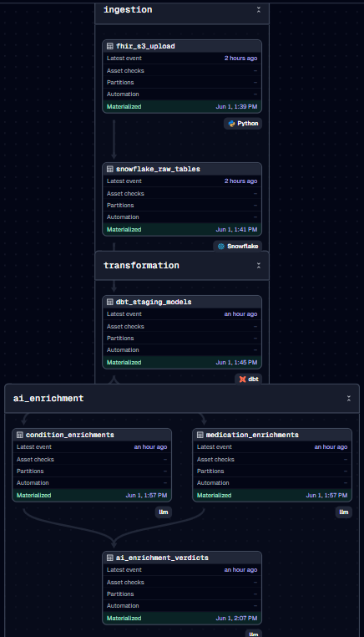Click 'Jun 1, 2:07 PM' timestamp
The width and height of the screenshot is (364, 637).
(236, 619)
